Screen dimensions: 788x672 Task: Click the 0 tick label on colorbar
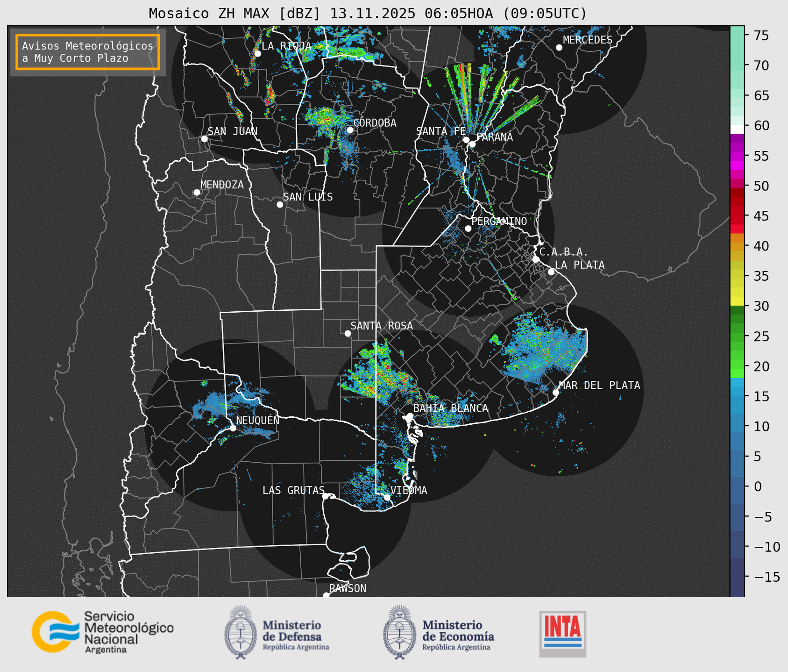click(x=757, y=487)
